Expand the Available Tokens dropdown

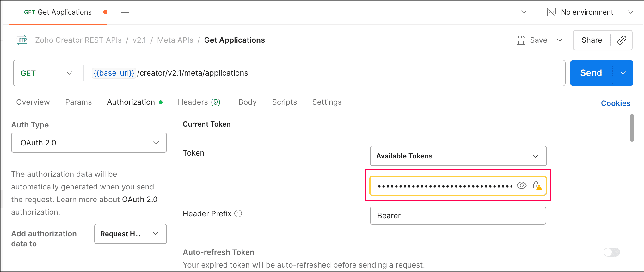458,156
